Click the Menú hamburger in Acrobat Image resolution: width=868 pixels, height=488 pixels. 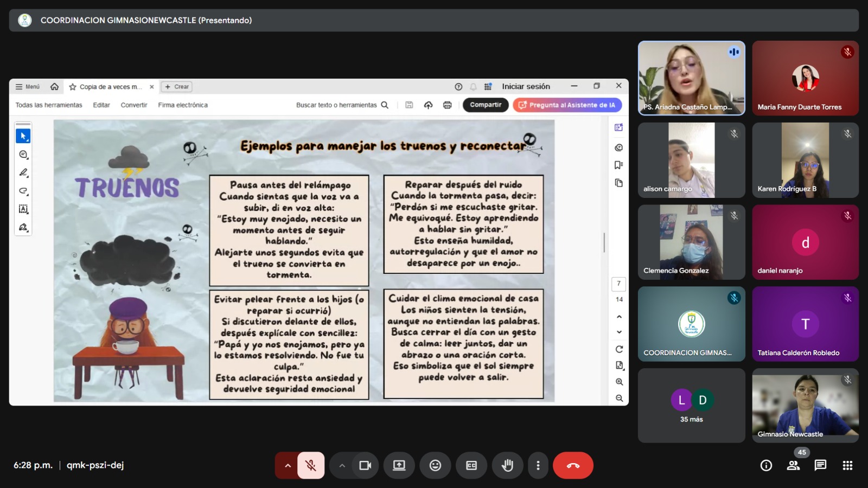point(28,87)
